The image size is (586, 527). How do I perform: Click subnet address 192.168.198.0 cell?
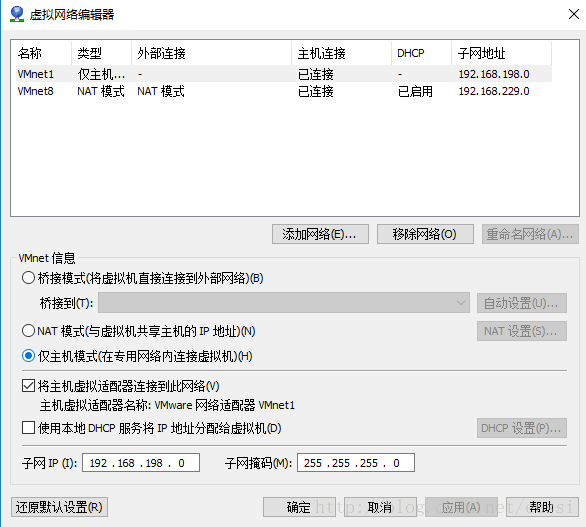point(494,74)
